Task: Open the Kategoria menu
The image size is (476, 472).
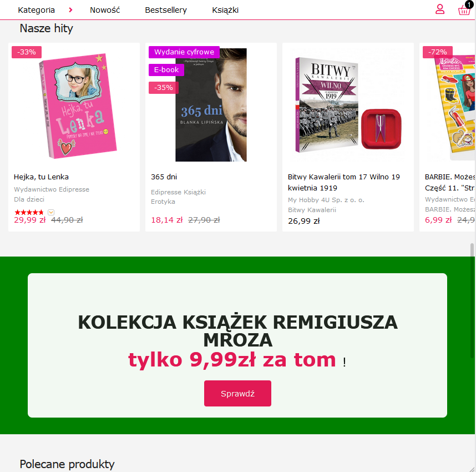Action: point(37,10)
